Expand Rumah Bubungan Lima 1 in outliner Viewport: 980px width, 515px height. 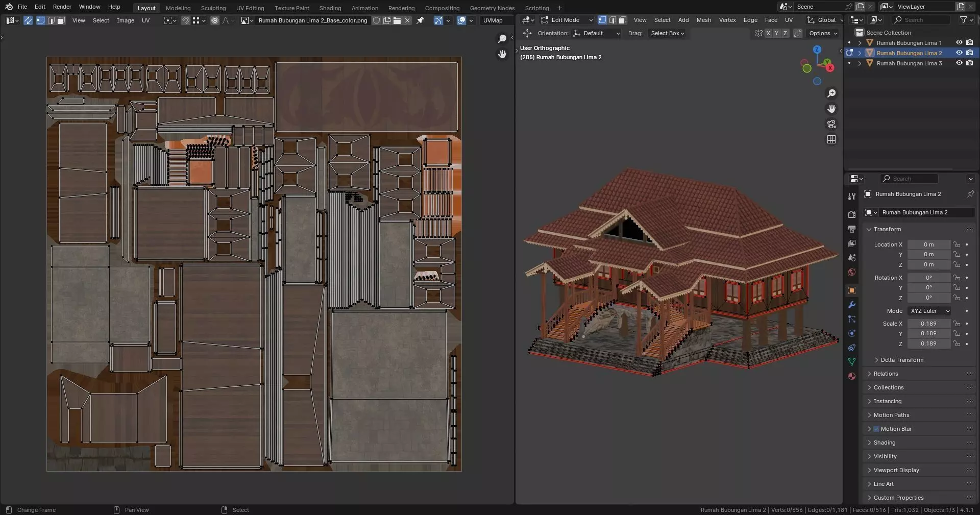point(860,43)
